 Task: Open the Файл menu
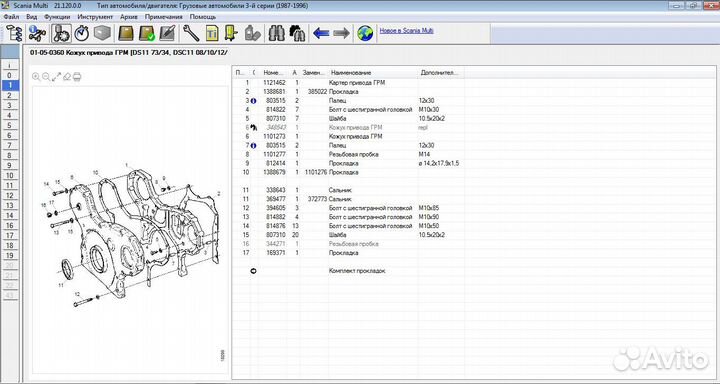point(11,17)
